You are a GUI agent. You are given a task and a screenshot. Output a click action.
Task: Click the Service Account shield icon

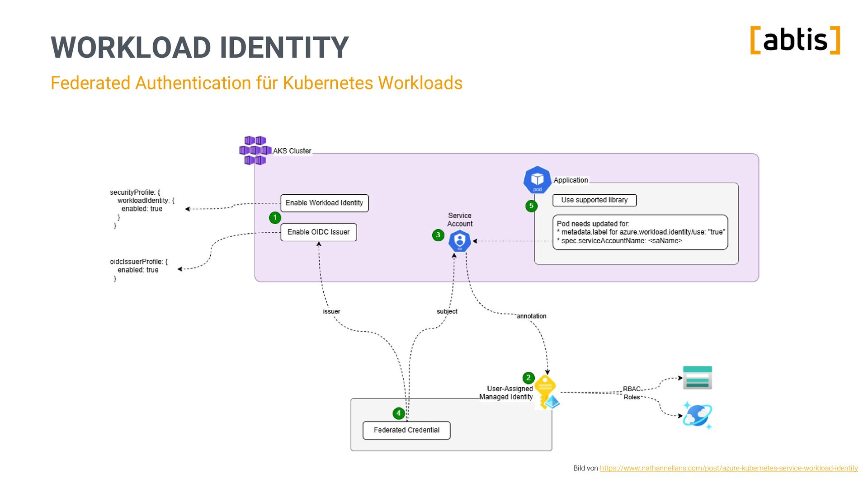459,241
